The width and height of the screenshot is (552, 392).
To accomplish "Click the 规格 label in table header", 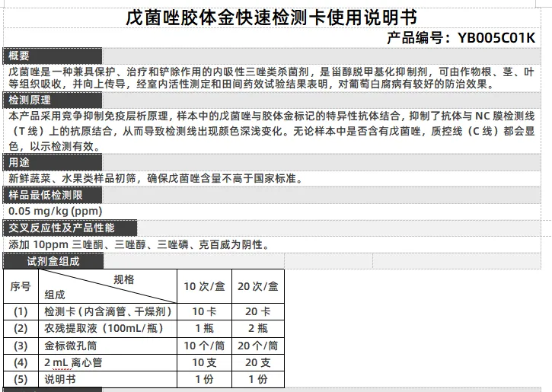I will tap(124, 279).
